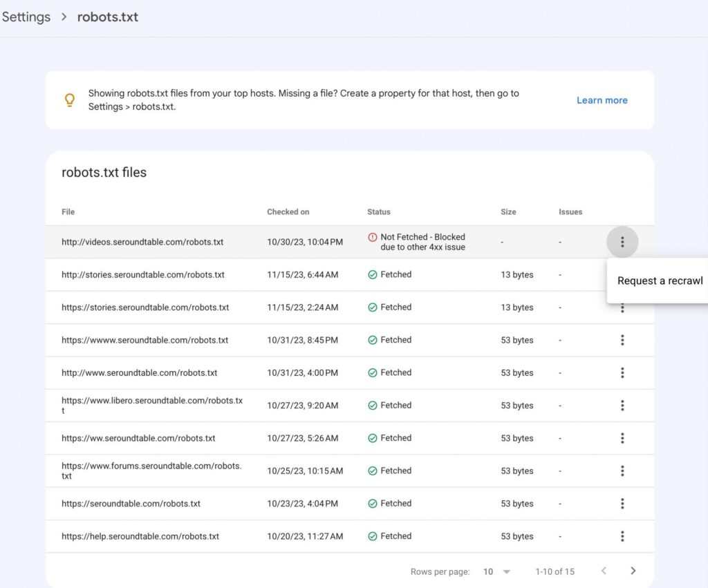The image size is (708, 588).
Task: Click the robots.txt breadcrumb title
Action: coord(107,17)
